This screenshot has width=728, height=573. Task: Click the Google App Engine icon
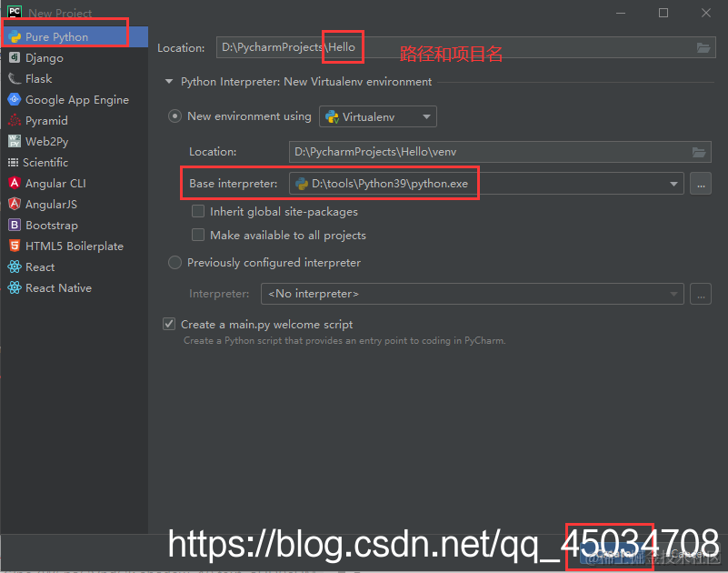point(15,99)
